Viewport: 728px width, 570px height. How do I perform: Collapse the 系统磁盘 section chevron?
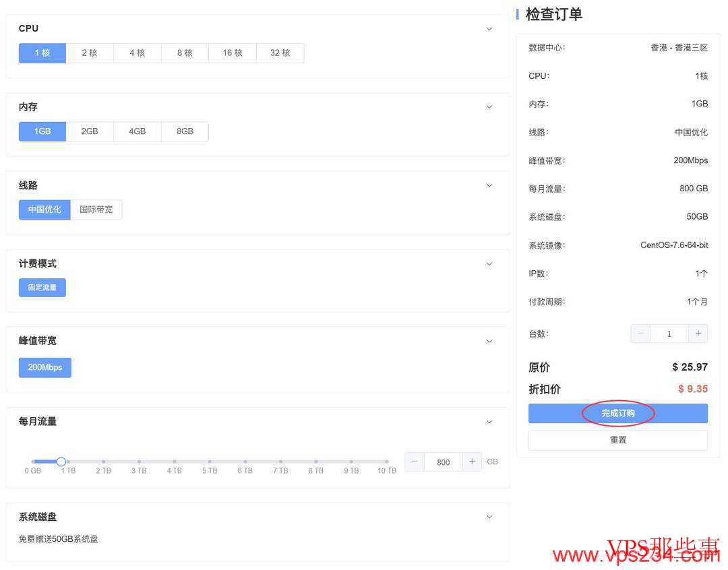(x=489, y=517)
